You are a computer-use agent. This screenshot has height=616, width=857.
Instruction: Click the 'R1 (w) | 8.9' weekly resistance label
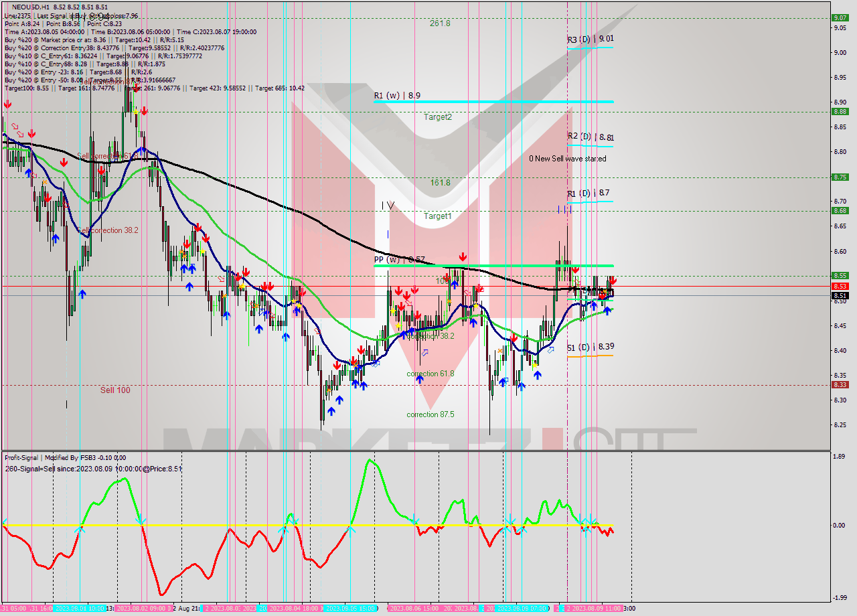point(397,96)
